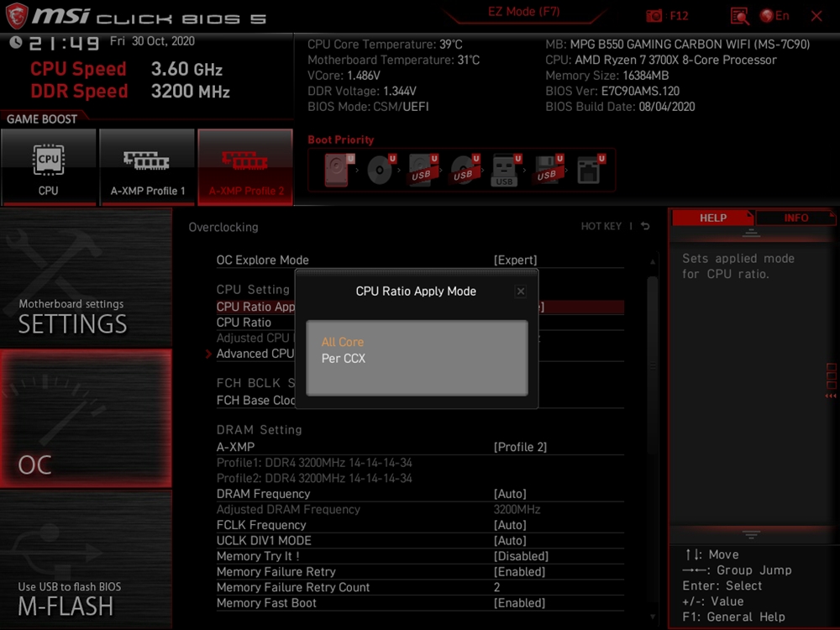Click HOT KEY label
Image resolution: width=840 pixels, height=630 pixels.
point(601,226)
